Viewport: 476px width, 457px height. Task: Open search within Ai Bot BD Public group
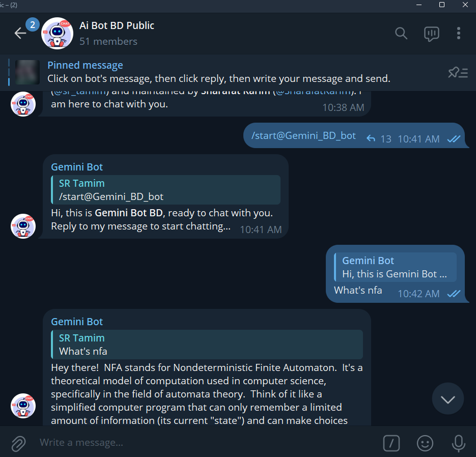[401, 34]
